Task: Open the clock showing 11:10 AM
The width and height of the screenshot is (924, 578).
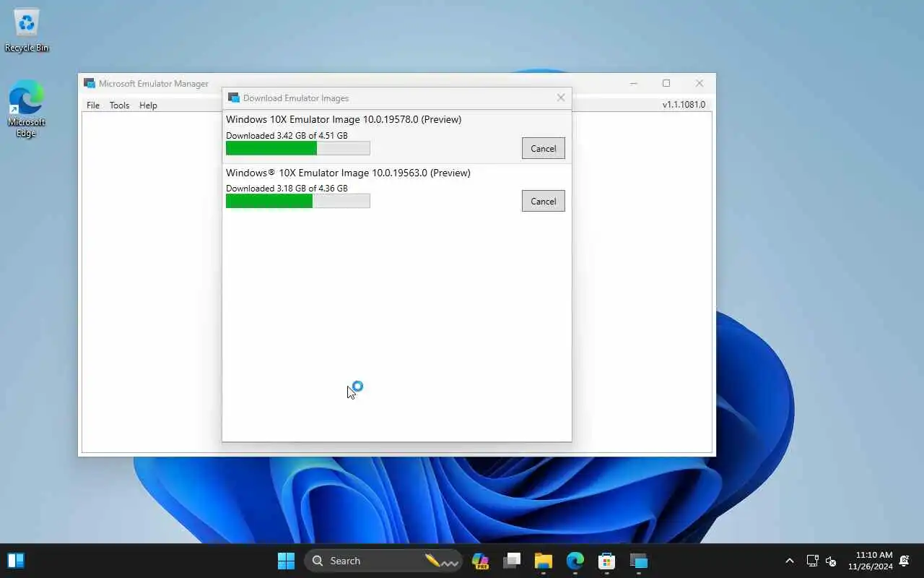Action: 871,561
